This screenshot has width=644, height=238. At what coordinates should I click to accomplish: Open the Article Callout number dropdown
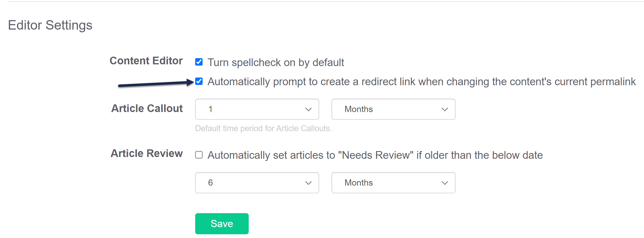point(256,109)
